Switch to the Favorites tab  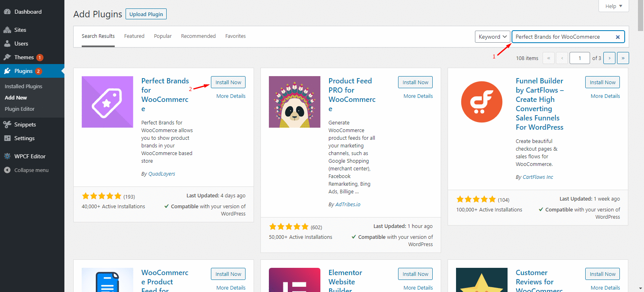point(235,36)
